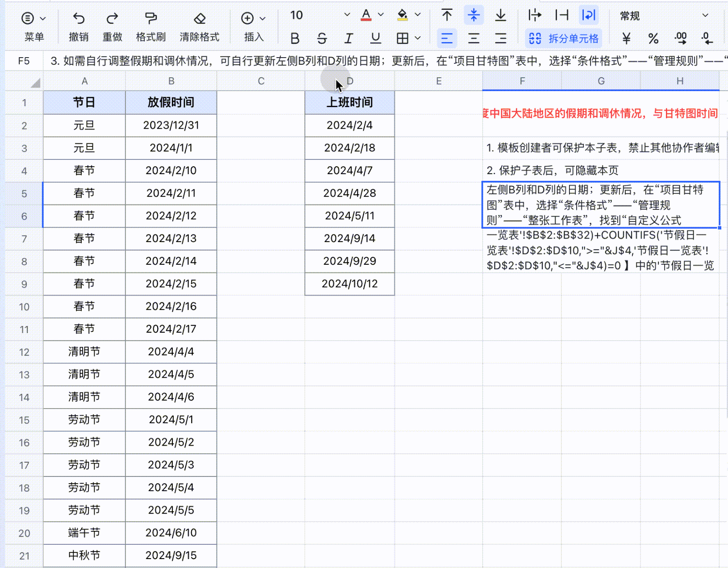This screenshot has width=728, height=568.
Task: Select row 20 header
Action: click(x=24, y=533)
